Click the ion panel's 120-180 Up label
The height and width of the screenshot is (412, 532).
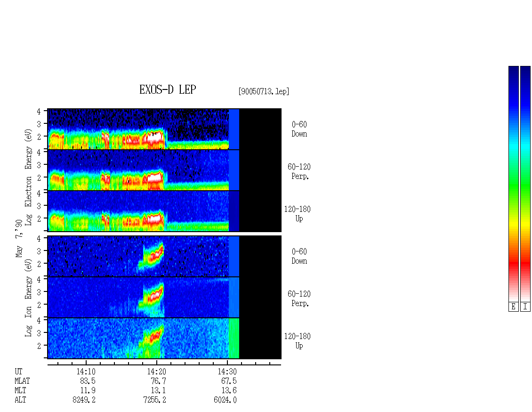[297, 341]
